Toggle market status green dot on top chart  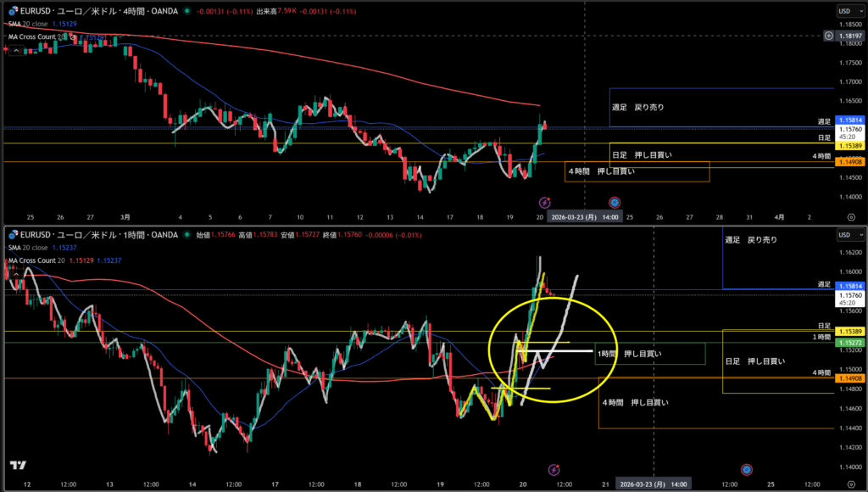(186, 12)
